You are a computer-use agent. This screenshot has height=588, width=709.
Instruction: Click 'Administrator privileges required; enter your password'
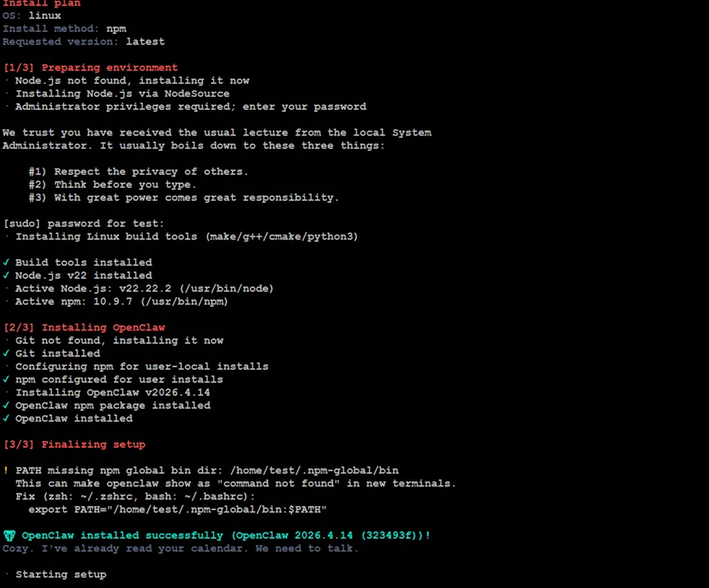(191, 107)
